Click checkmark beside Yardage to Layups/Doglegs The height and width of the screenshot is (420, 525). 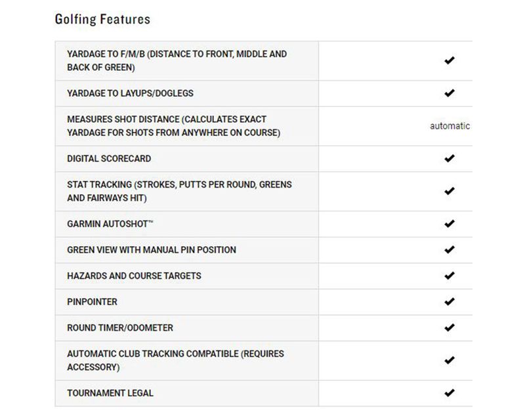click(450, 93)
